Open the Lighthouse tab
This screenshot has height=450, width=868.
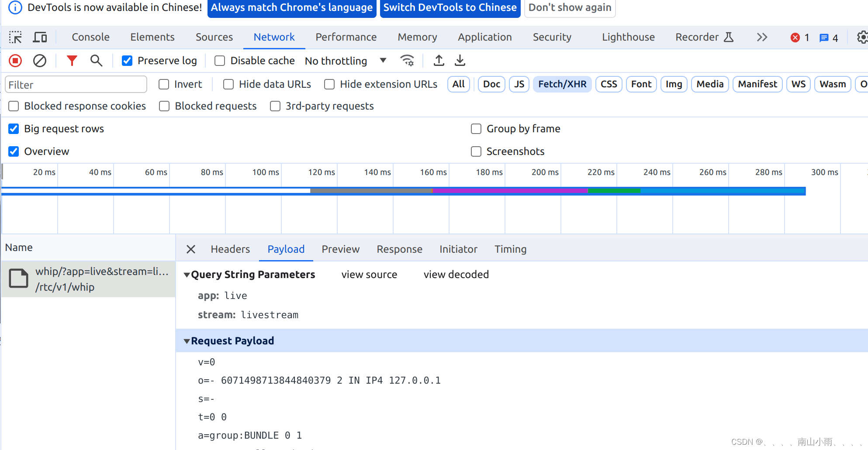(x=628, y=37)
